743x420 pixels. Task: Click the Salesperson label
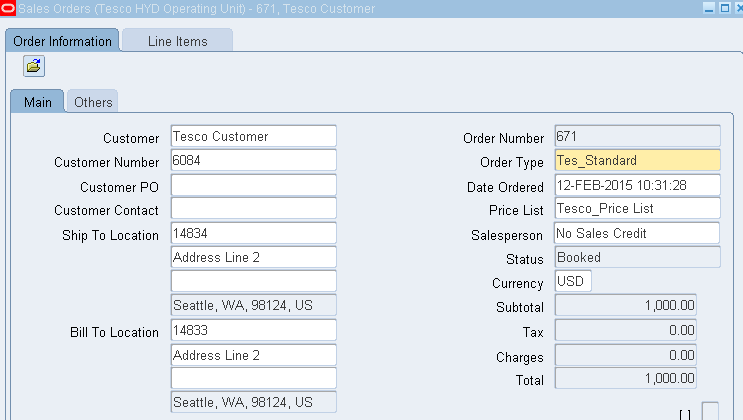point(507,236)
